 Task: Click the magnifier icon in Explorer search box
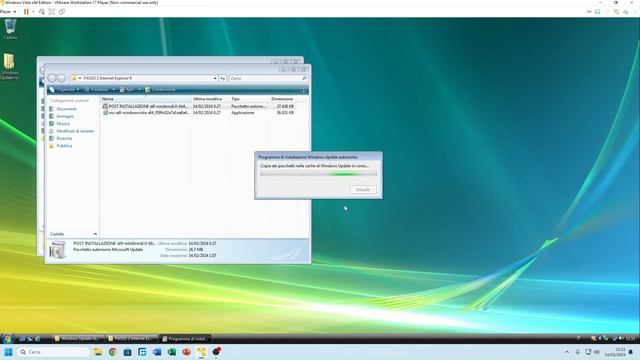304,78
